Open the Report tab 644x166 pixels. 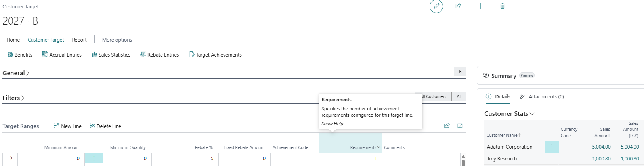point(79,40)
